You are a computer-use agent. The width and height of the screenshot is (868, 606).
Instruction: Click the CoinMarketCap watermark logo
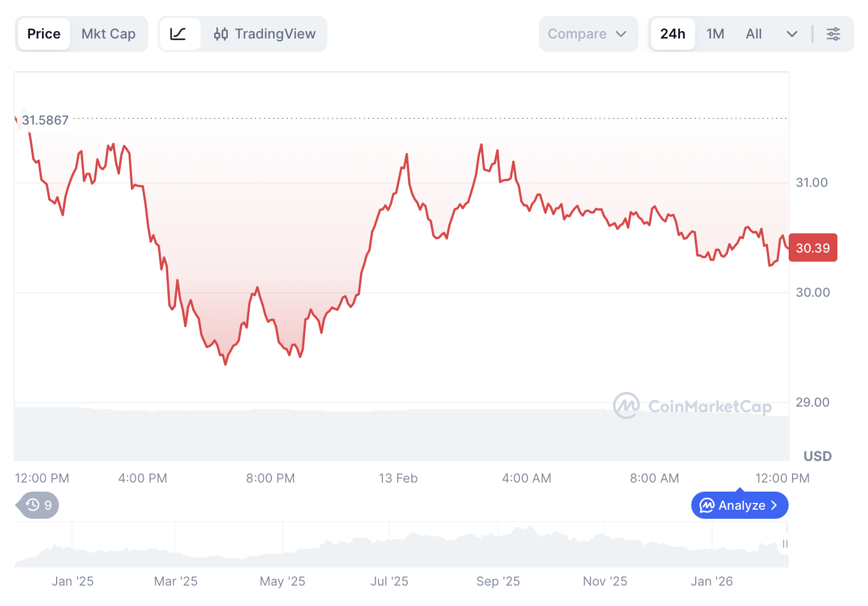coord(627,406)
